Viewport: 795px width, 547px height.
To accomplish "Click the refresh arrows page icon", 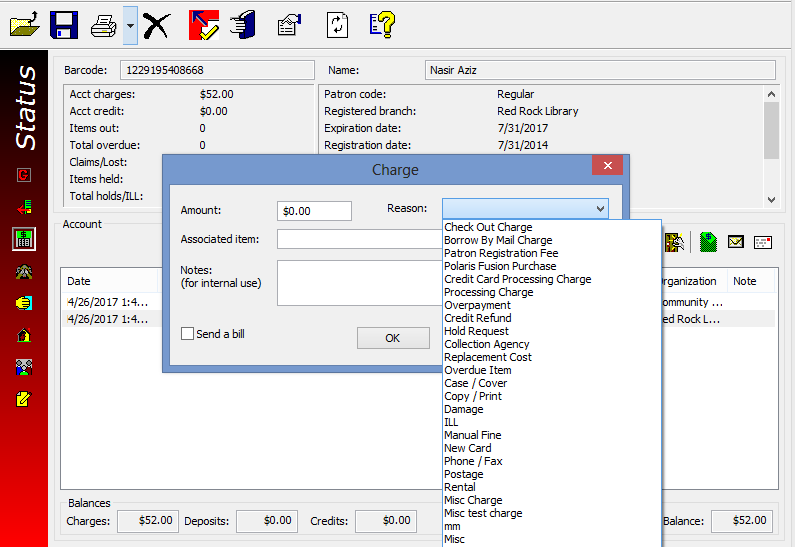I will click(337, 25).
